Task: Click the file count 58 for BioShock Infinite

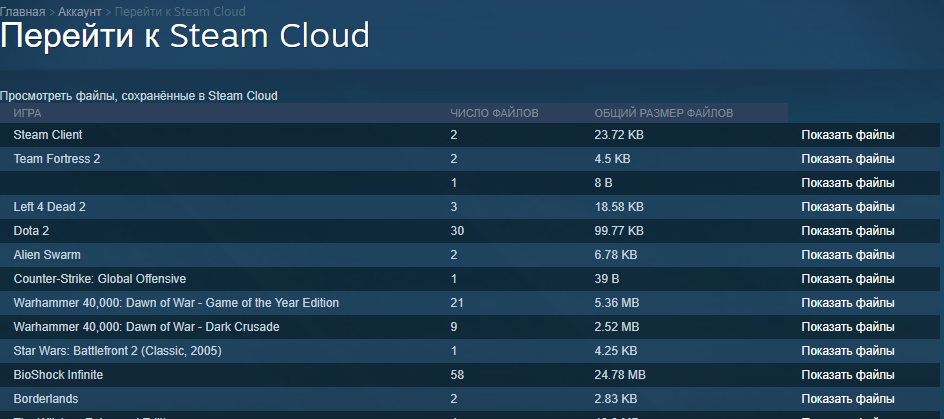Action: pos(457,375)
